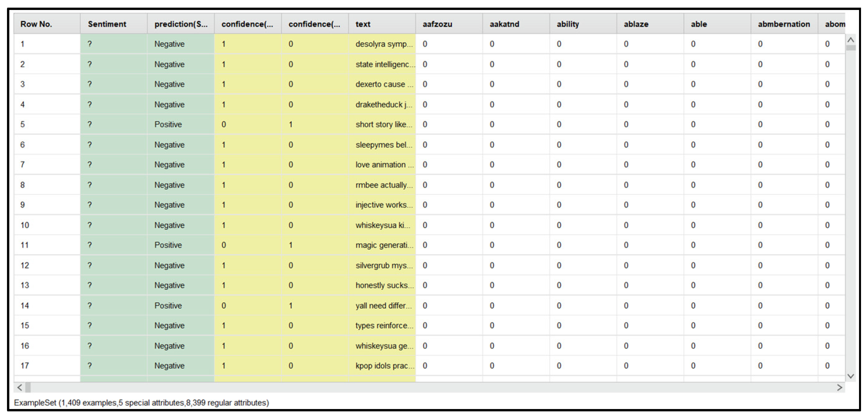Image resolution: width=868 pixels, height=418 pixels.
Task: Select the 'kpop idols prac...' text cell
Action: click(382, 366)
